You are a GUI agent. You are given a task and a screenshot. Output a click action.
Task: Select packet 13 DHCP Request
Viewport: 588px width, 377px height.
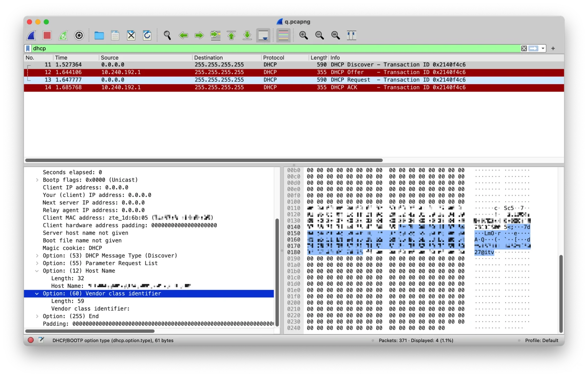pos(294,80)
